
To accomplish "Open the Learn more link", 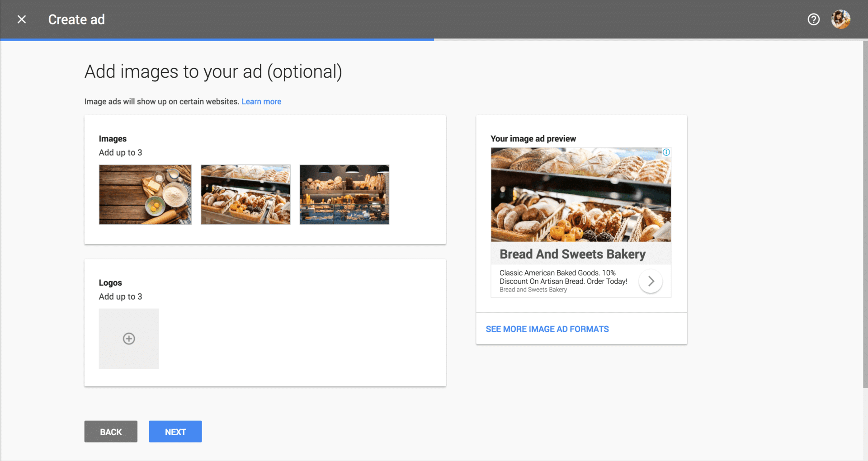I will [261, 102].
